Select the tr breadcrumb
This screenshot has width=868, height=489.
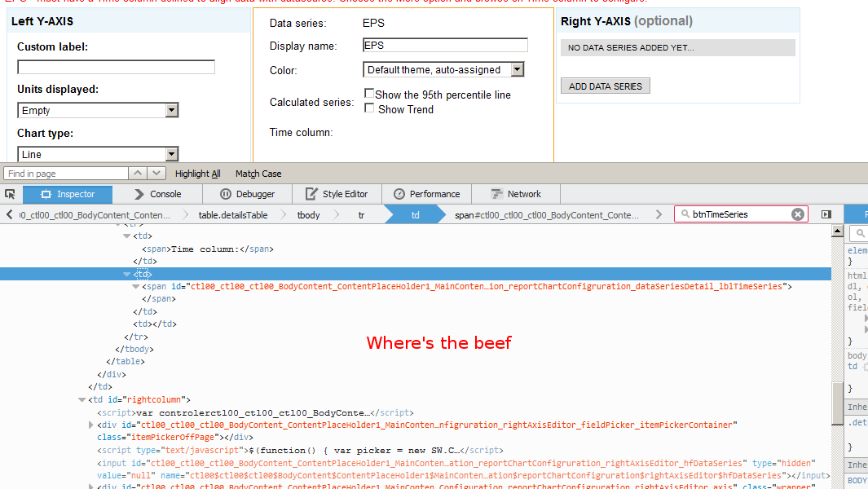(x=361, y=215)
